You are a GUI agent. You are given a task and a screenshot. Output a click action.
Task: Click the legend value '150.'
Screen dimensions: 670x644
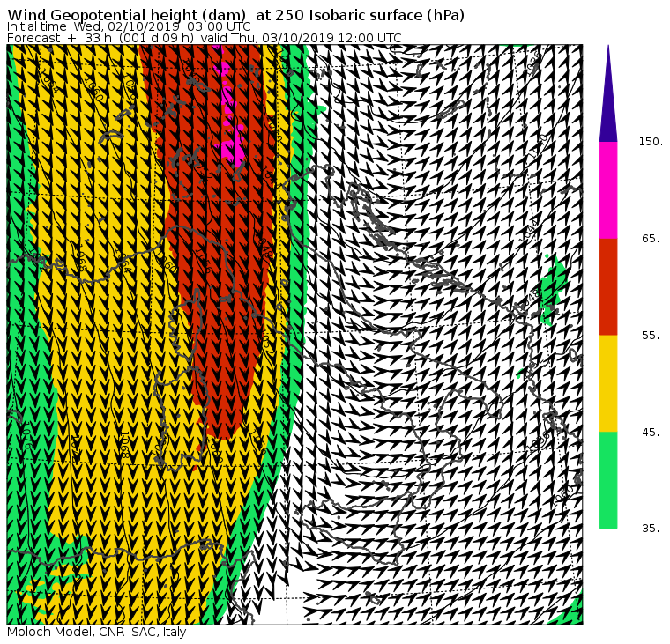click(x=651, y=142)
